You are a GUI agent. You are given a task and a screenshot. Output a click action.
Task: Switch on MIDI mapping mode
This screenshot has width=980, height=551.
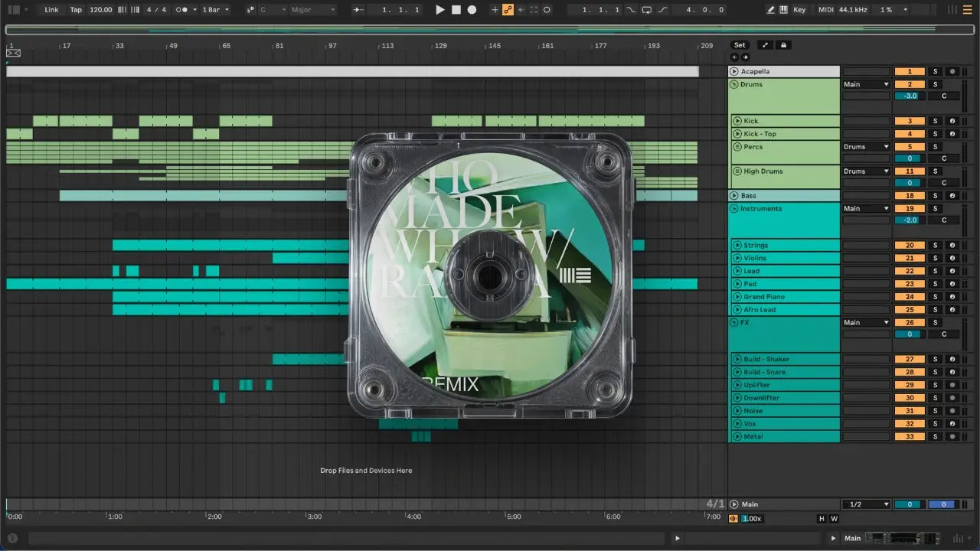[x=825, y=10]
